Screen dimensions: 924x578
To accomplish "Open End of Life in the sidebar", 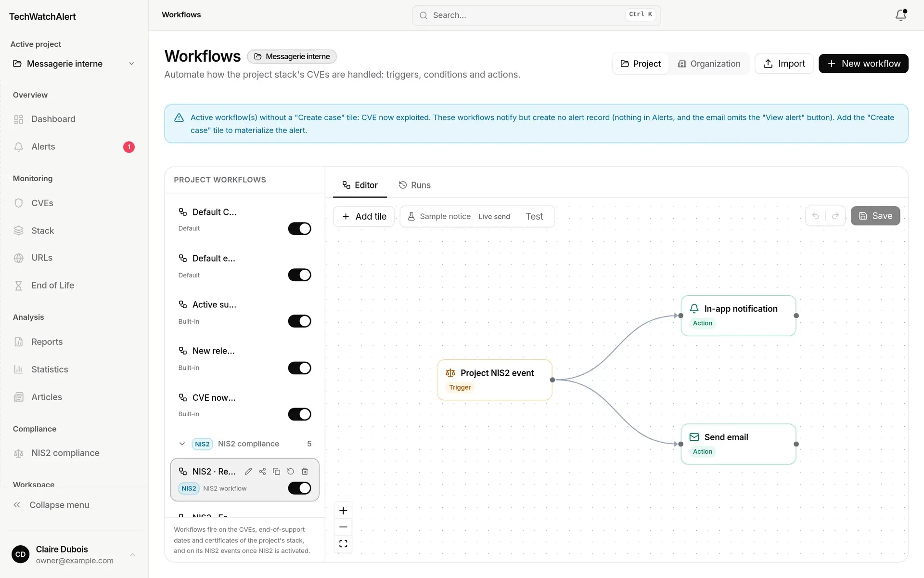I will [x=74, y=285].
